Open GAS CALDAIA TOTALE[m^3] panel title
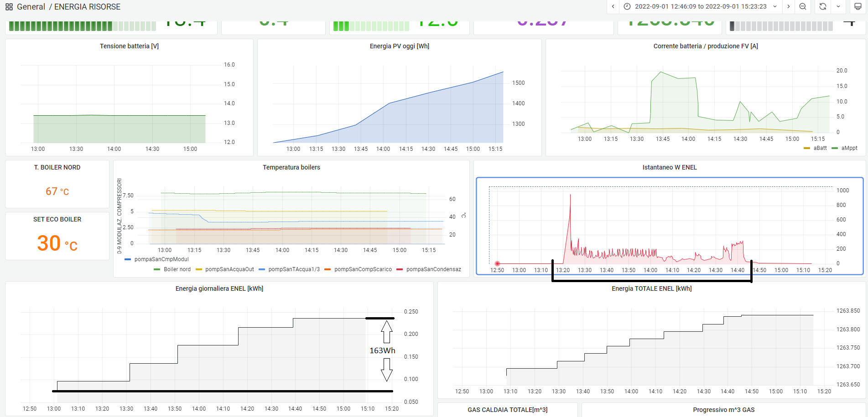This screenshot has height=417, width=868. click(x=508, y=410)
